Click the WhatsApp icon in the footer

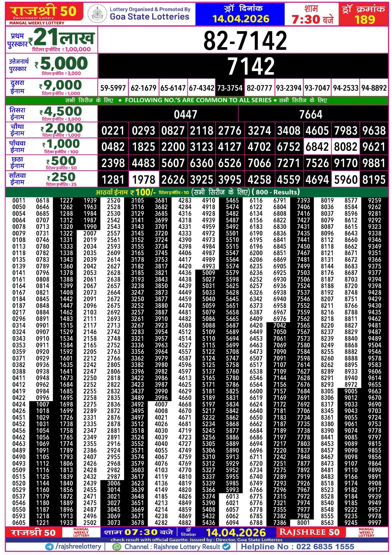tap(117, 547)
